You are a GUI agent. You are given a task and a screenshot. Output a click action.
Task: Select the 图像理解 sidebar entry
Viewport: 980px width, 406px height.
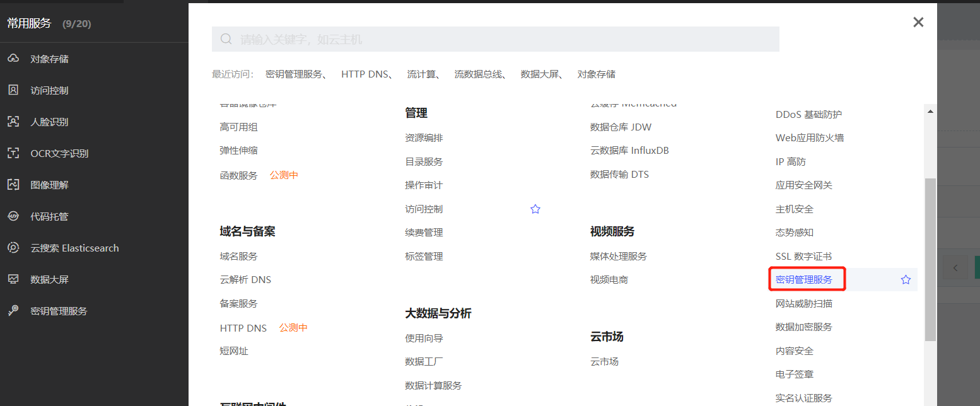tap(47, 184)
